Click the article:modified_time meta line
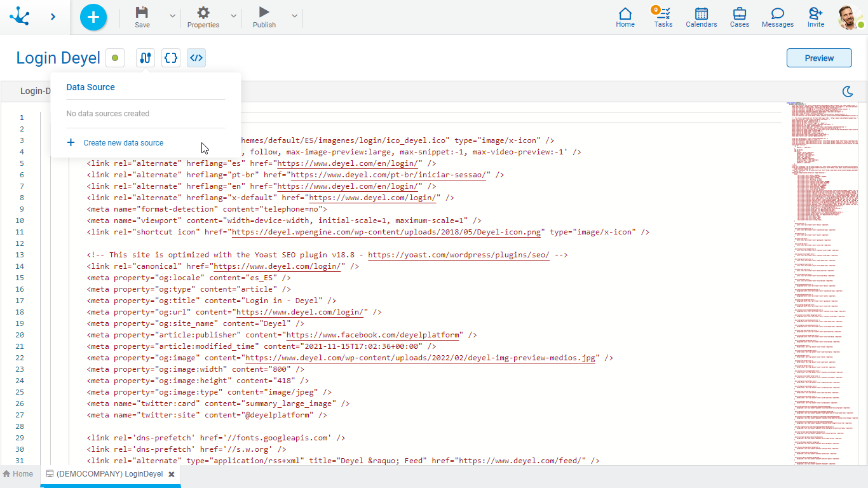Viewport: 868px width, 488px height. tap(262, 346)
